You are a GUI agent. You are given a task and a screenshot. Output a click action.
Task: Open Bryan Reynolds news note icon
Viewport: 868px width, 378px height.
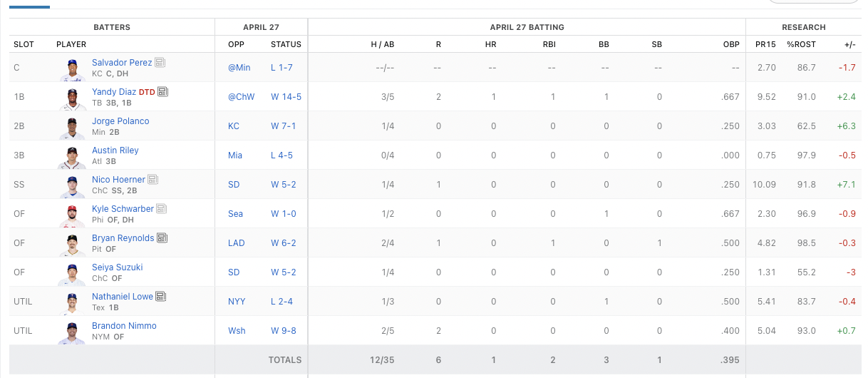pos(162,238)
